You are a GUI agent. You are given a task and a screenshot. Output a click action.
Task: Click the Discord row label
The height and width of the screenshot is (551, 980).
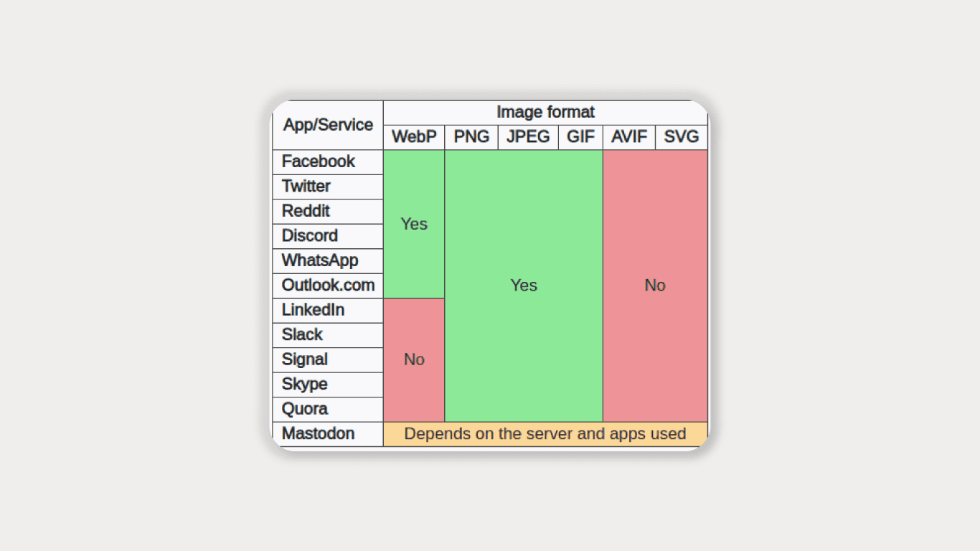(328, 236)
